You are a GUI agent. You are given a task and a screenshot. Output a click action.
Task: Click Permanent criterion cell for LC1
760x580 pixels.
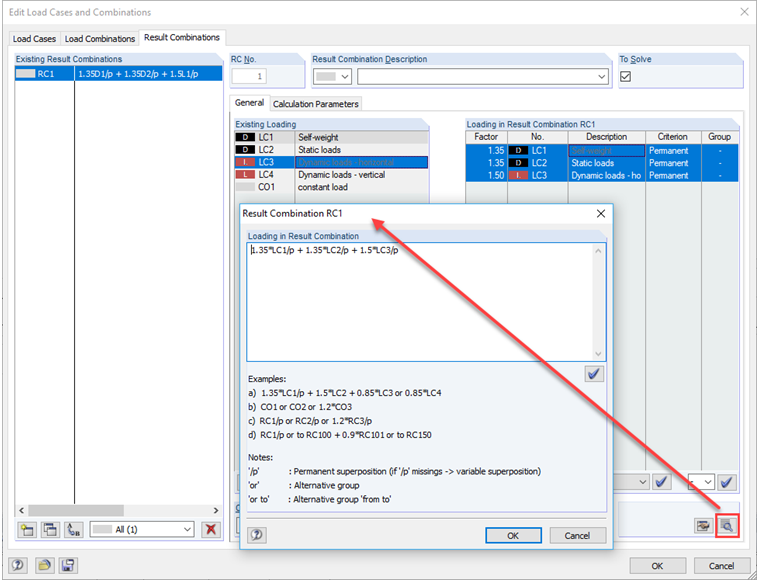pos(673,151)
